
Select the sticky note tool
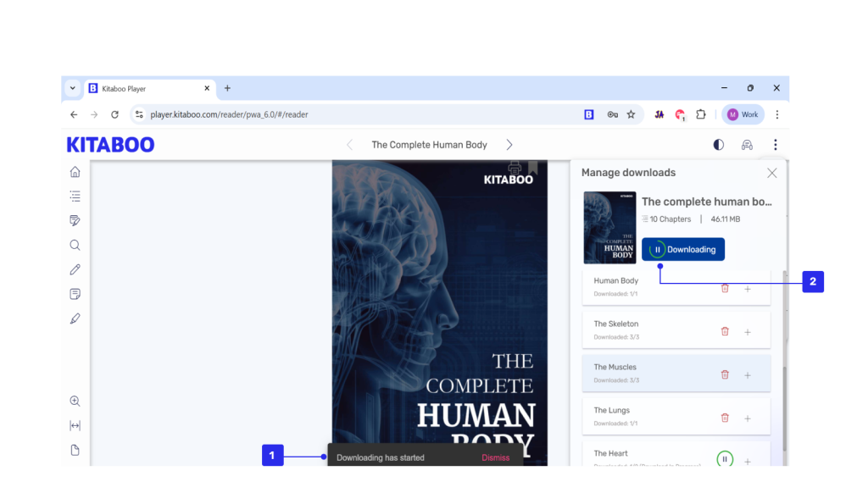click(75, 294)
